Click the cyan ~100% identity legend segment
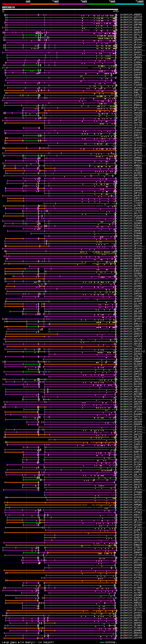This screenshot has width=146, height=644. pos(130,4)
